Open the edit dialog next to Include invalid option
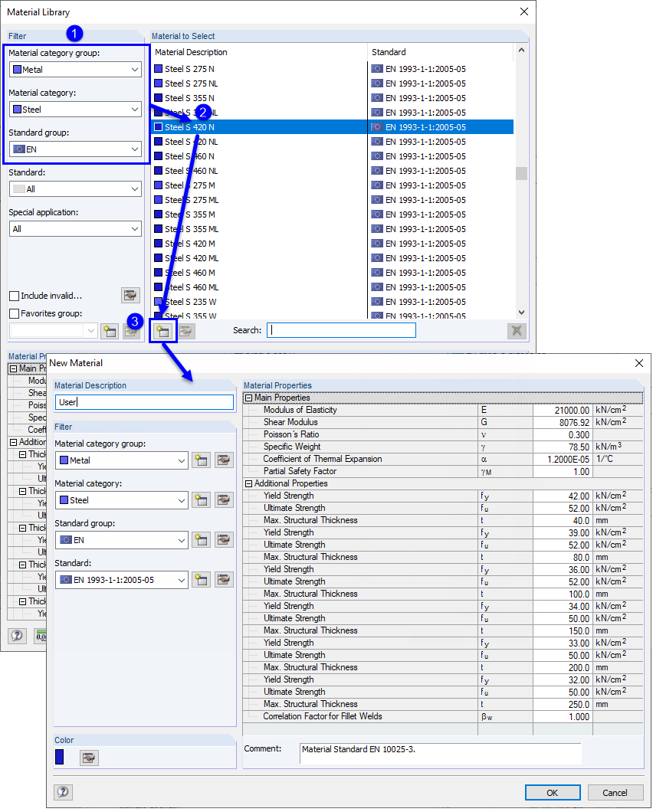The width and height of the screenshot is (653, 812). pyautogui.click(x=130, y=295)
